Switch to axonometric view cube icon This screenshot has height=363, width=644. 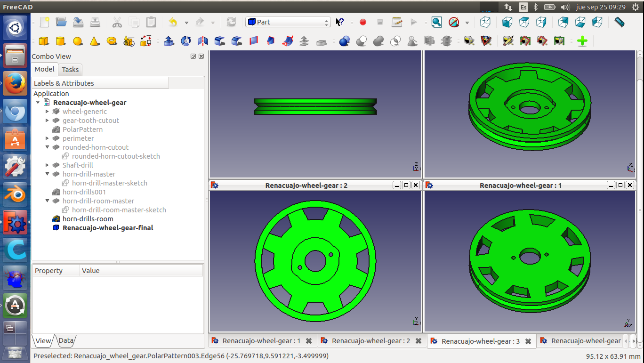point(485,22)
